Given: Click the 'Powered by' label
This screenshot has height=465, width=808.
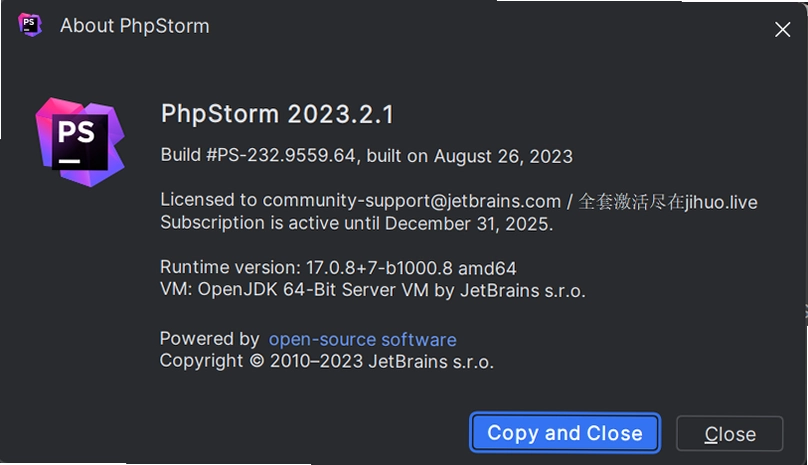Looking at the screenshot, I should coord(210,339).
